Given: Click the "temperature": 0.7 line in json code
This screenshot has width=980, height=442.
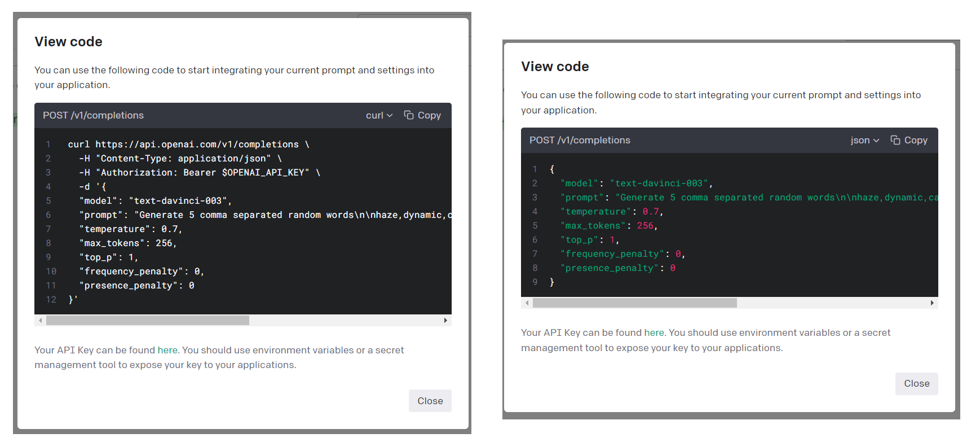Looking at the screenshot, I should coord(612,212).
